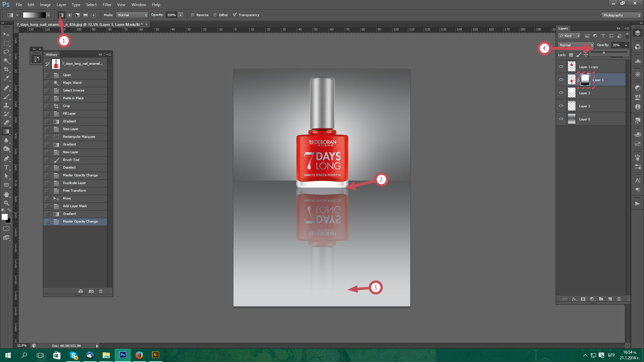Viewport: 644px width, 362px height.
Task: Choose the reflected gradient type
Action: tap(86, 15)
